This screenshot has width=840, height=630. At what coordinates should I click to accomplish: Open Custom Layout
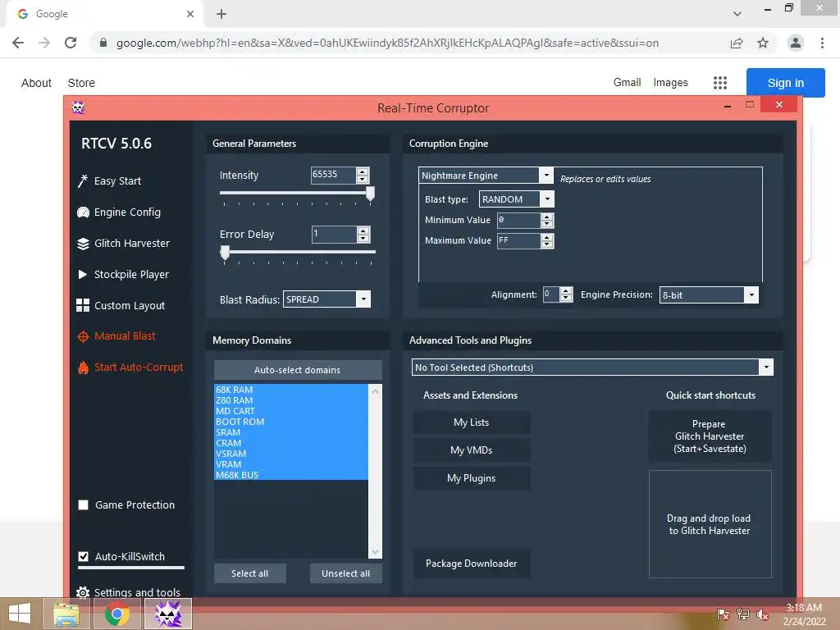click(x=130, y=305)
